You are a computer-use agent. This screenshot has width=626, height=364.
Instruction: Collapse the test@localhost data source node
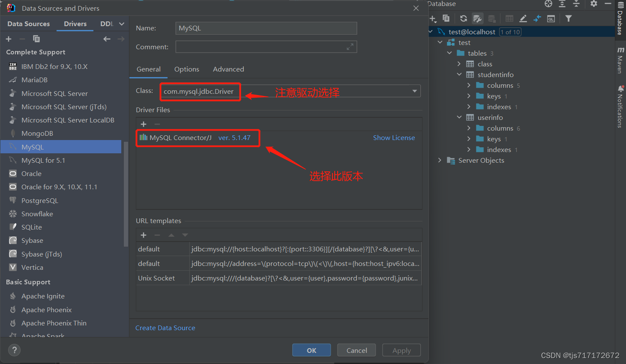point(431,32)
